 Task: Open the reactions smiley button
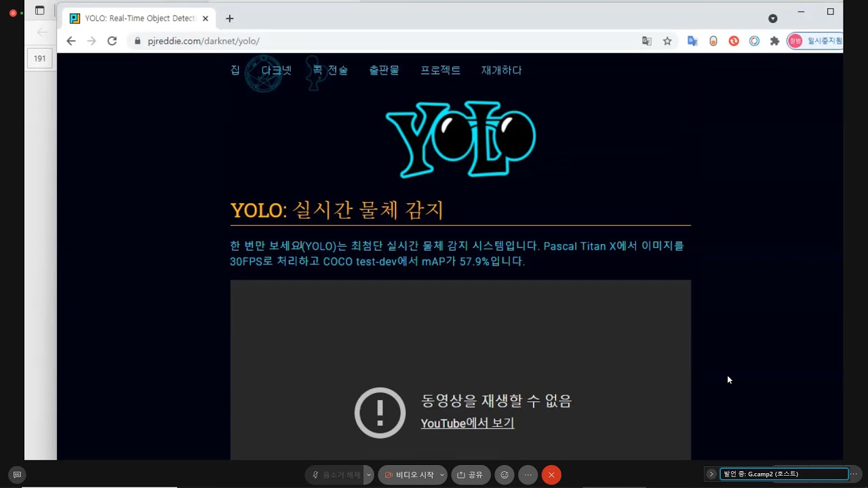coord(504,475)
